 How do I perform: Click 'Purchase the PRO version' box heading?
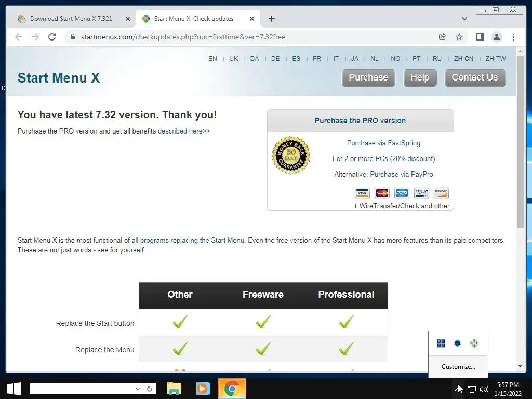click(360, 121)
